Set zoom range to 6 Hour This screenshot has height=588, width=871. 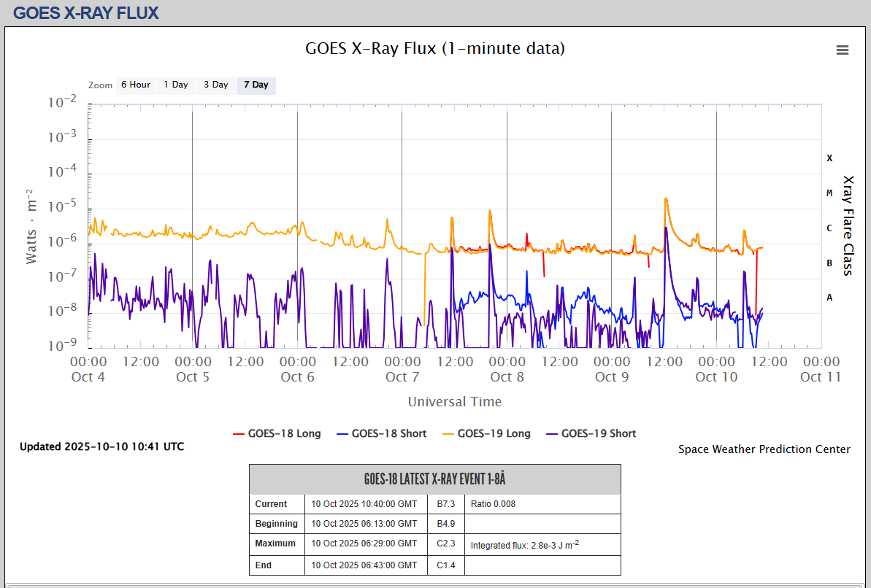pyautogui.click(x=135, y=85)
